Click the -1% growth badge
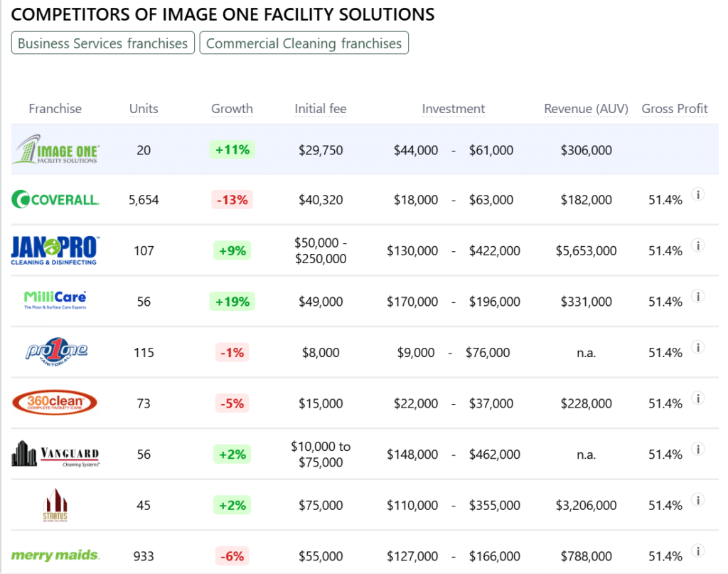 coord(232,353)
